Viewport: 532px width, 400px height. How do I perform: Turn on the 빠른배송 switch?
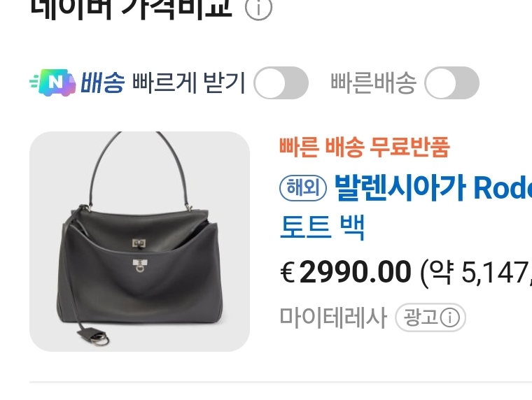(x=451, y=83)
